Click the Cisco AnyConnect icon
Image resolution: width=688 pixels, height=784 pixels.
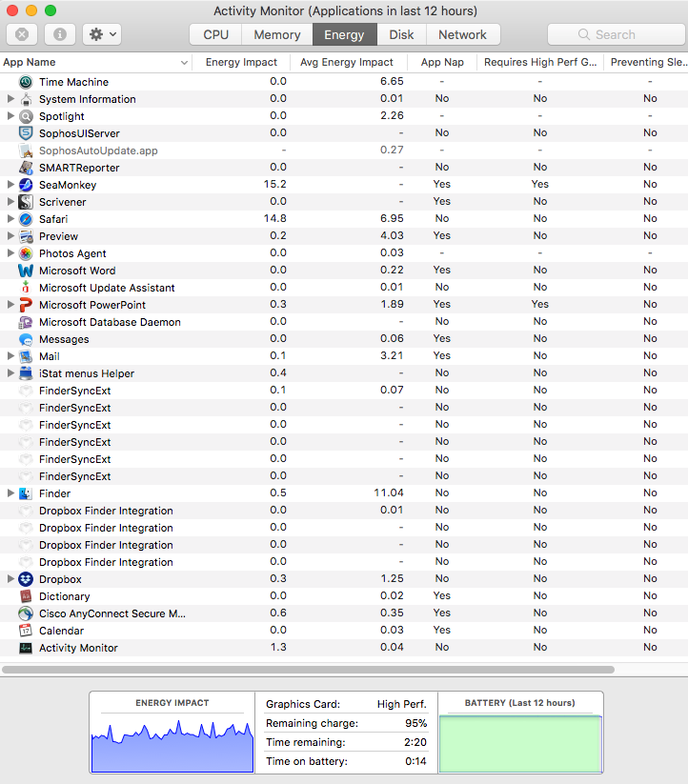tap(26, 613)
